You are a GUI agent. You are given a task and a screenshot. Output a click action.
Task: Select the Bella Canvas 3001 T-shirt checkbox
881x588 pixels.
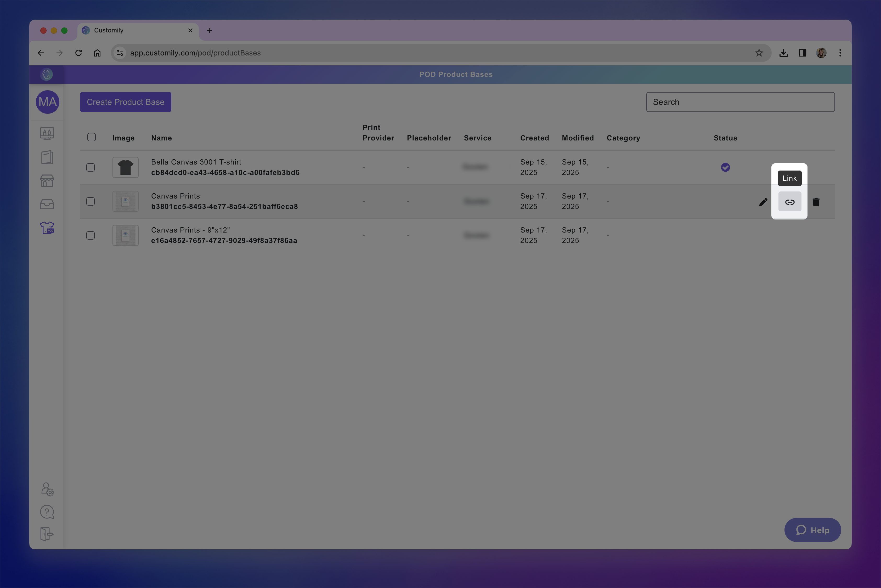[91, 167]
